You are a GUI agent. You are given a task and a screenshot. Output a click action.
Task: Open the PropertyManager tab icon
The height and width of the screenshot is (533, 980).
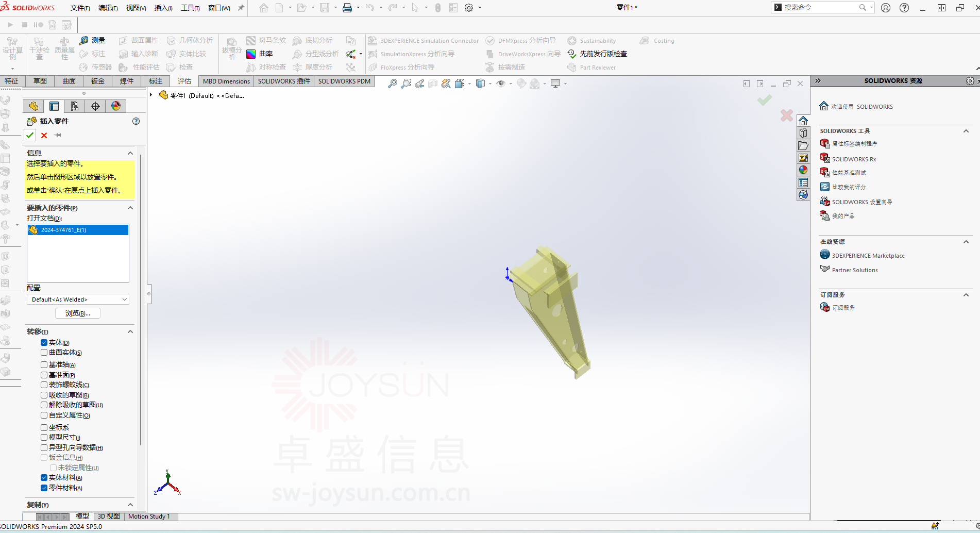(54, 106)
